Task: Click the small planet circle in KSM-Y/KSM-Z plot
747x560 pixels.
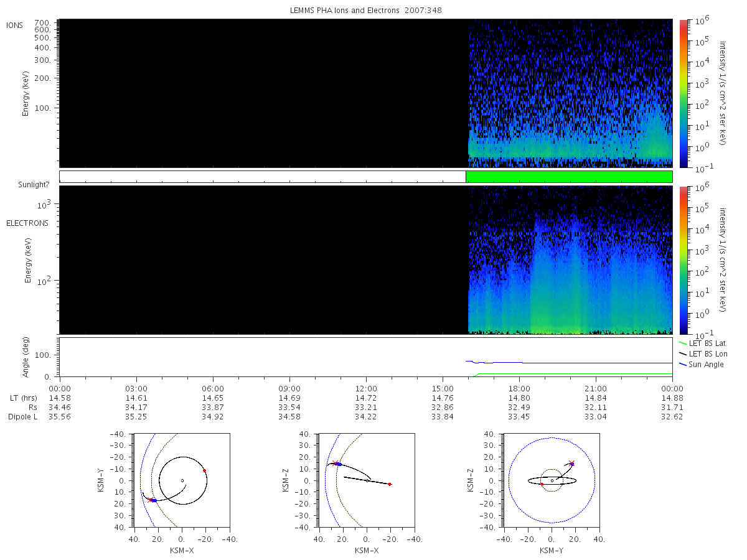Action: 552,480
